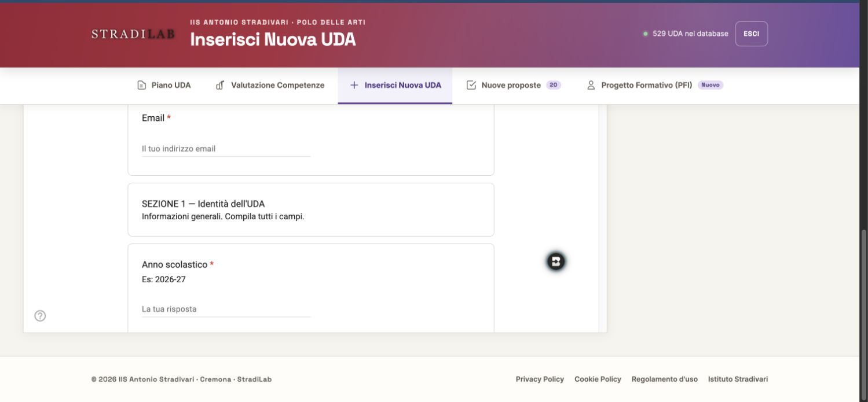Viewport: 868px width, 402px height.
Task: Click the help question mark icon
Action: tap(40, 316)
